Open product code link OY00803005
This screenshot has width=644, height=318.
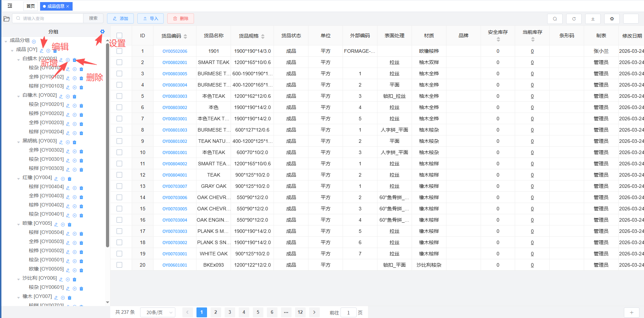click(175, 74)
